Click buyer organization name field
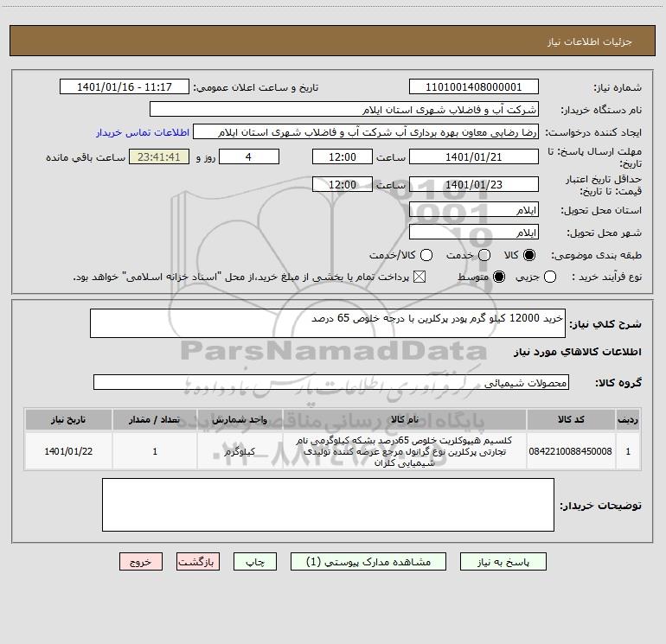This screenshot has width=666, height=644. [344, 110]
